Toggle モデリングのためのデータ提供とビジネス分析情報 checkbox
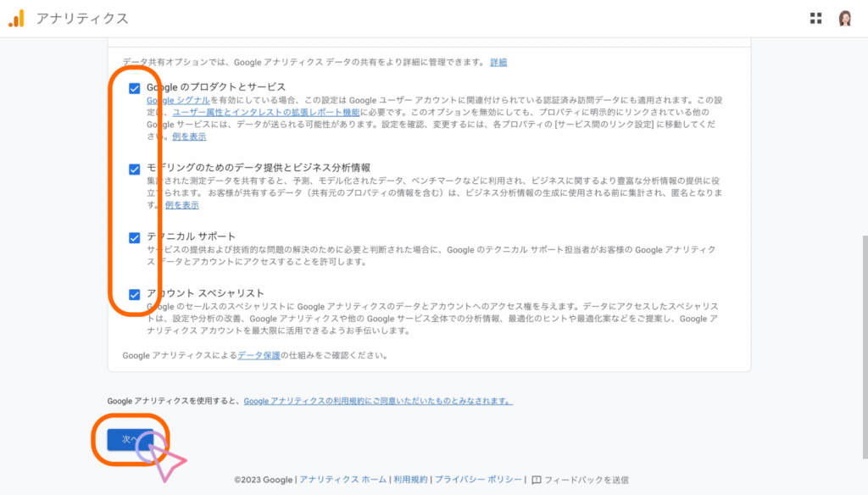Viewport: 868px width, 495px height. (134, 169)
